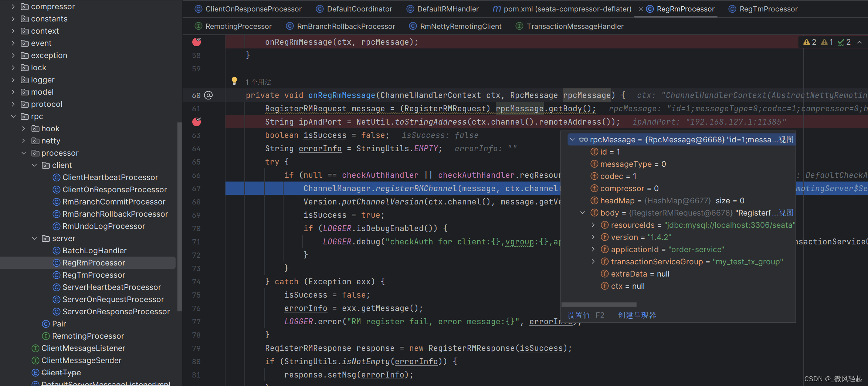
Task: Switch to the DefaultRMHandler tab
Action: tap(443, 9)
